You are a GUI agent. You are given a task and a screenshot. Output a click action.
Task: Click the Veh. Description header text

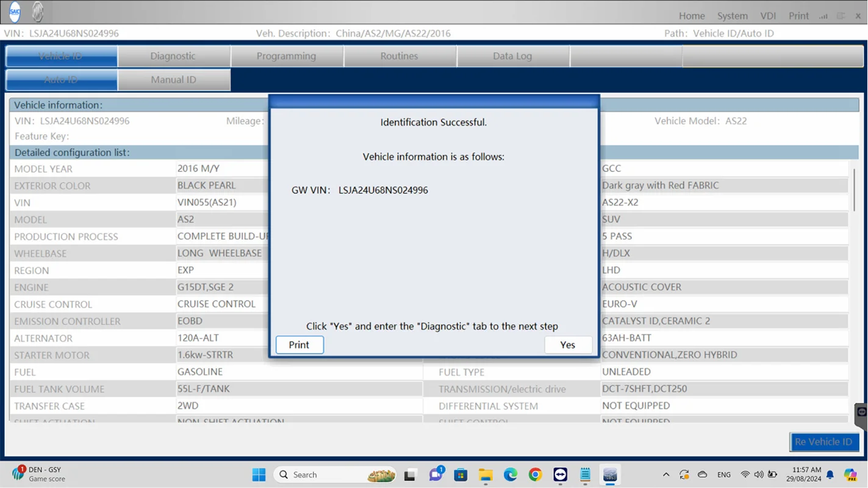click(353, 34)
